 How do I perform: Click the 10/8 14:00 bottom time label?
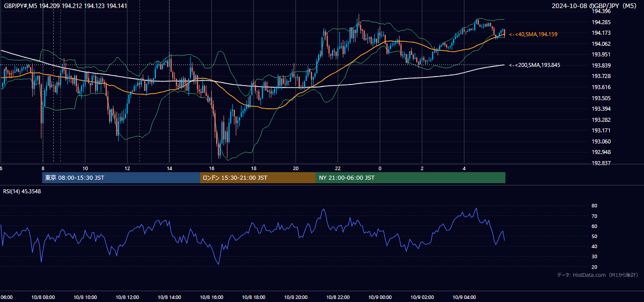(169, 297)
